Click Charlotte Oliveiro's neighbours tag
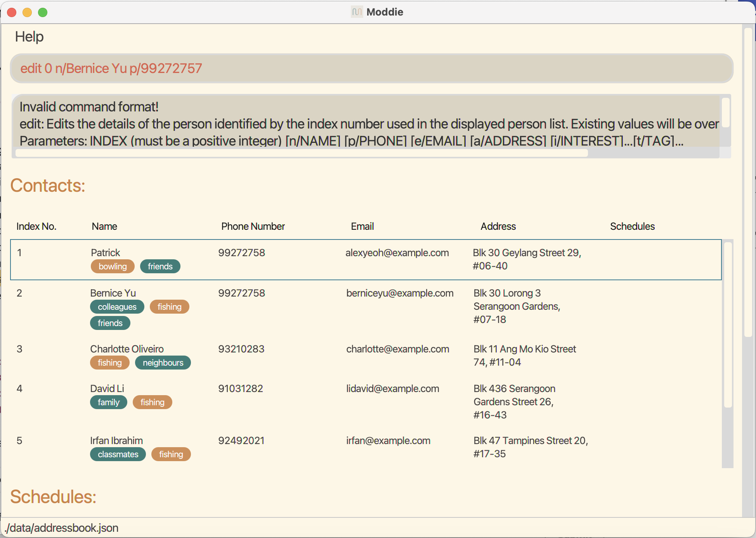This screenshot has width=756, height=538. coord(163,363)
